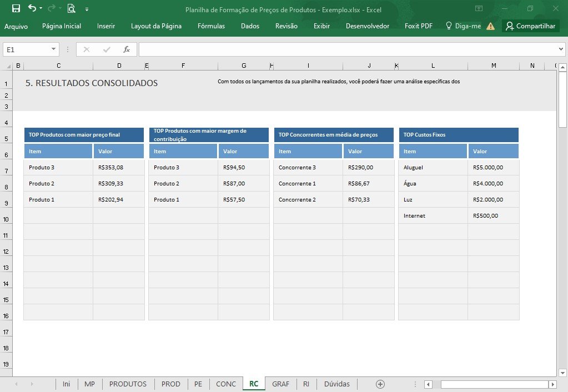568x392 pixels.
Task: Open the Fórmulas ribbon tab
Action: tap(211, 26)
